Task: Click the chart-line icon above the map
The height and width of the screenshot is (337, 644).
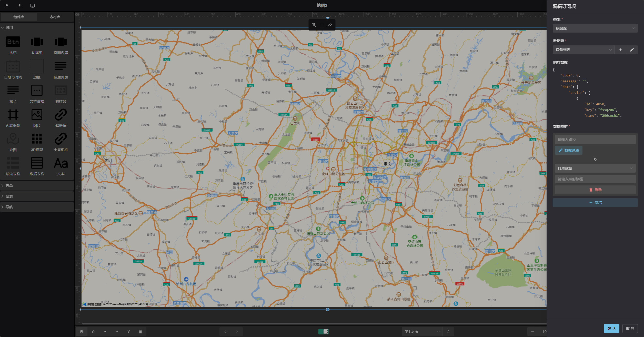Action: click(x=330, y=25)
